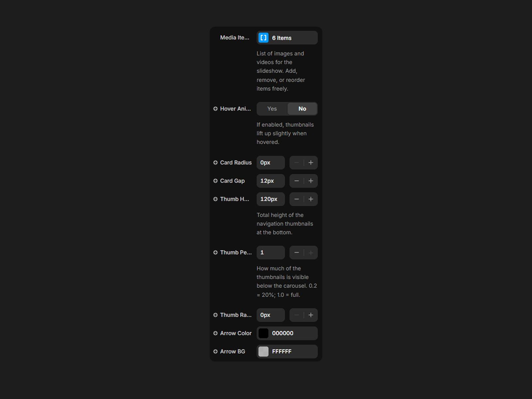Image resolution: width=532 pixels, height=399 pixels.
Task: Select No for Hover Animation
Action: click(x=302, y=109)
